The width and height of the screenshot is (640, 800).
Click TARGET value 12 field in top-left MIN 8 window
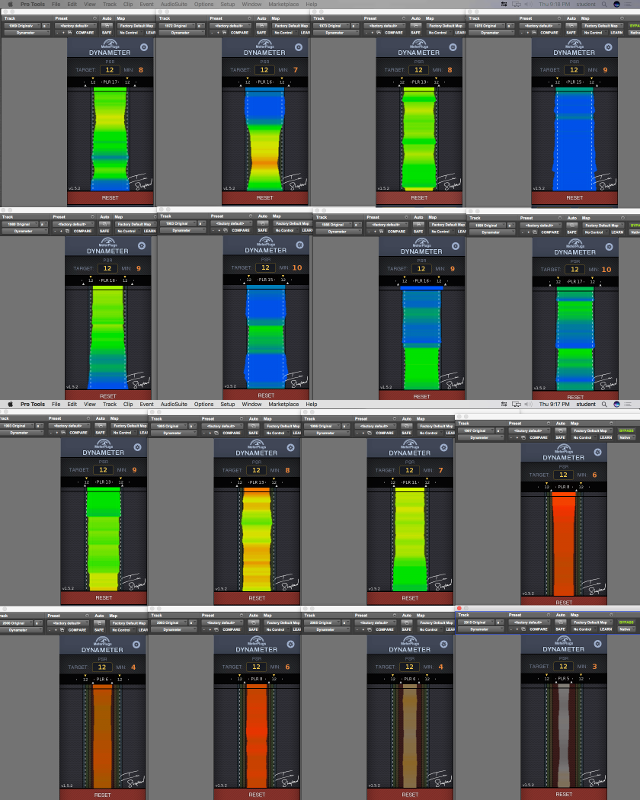pyautogui.click(x=110, y=70)
